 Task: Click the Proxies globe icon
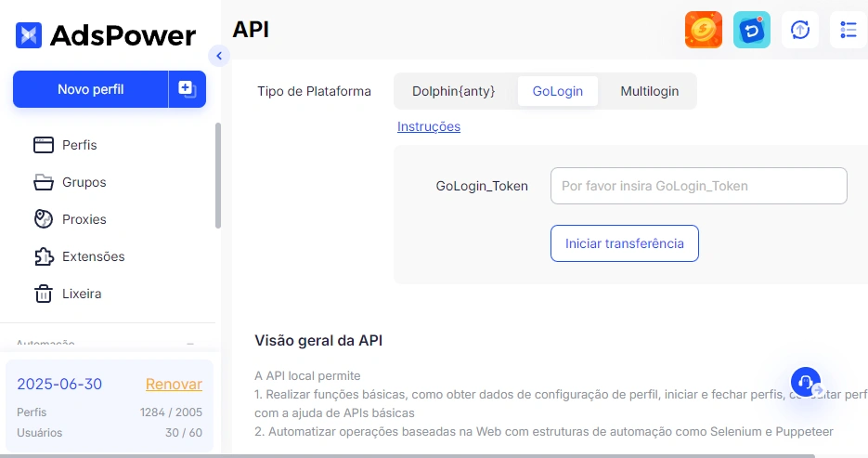[x=44, y=219]
